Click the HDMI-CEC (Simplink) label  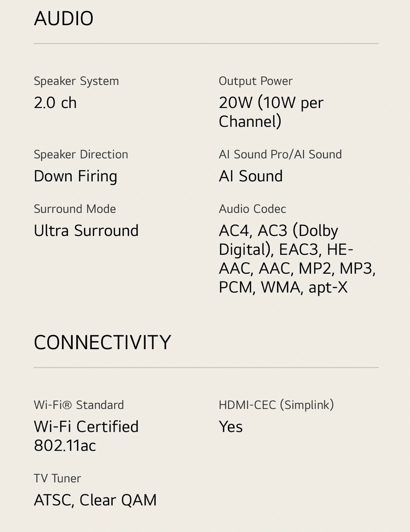tap(276, 405)
